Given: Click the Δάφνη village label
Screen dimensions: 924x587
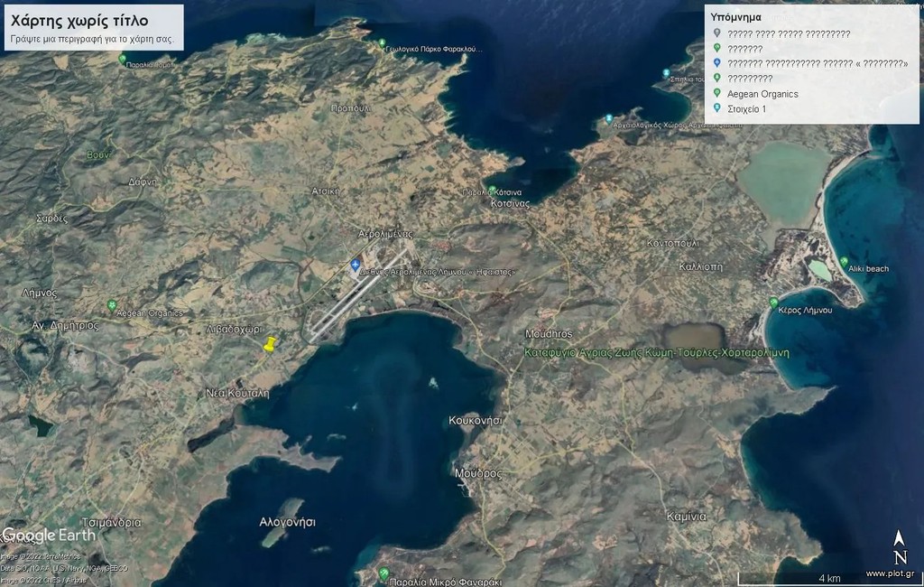Looking at the screenshot, I should click(x=143, y=182).
